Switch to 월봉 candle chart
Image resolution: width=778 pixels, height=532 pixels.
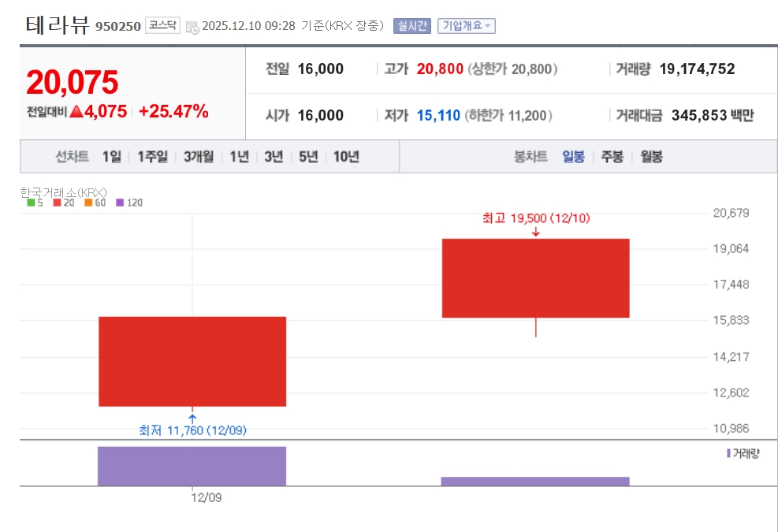coord(651,157)
